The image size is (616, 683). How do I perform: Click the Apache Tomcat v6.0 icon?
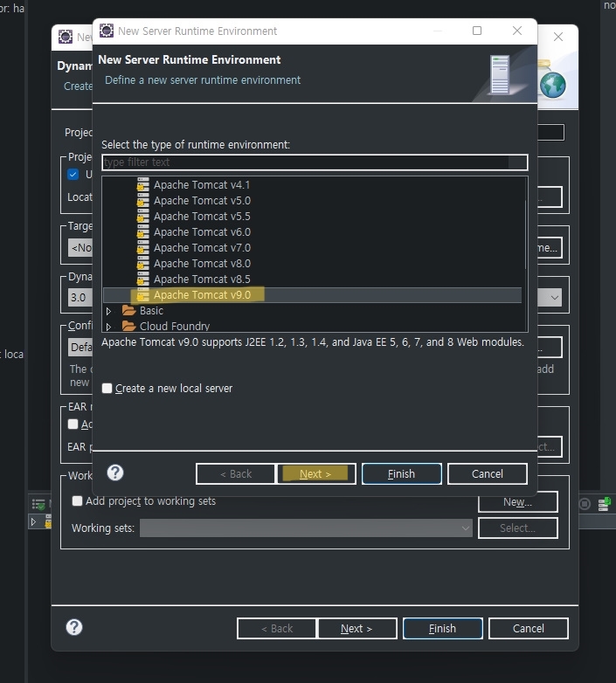click(143, 231)
